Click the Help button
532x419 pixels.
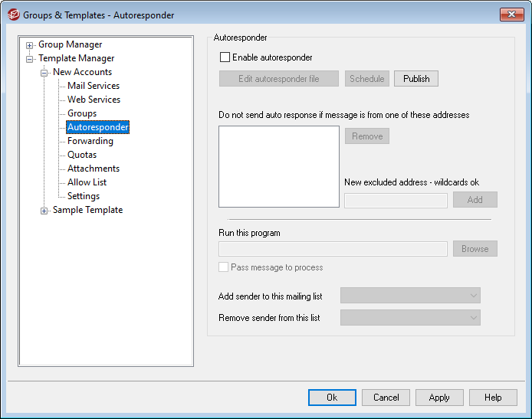tap(493, 398)
